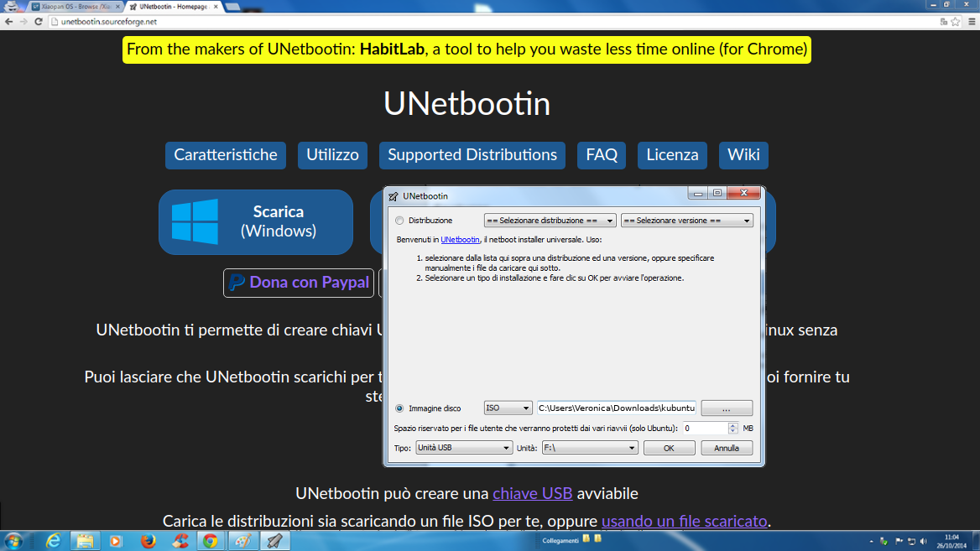Close the UNetbootin Homepage tab

(x=216, y=7)
